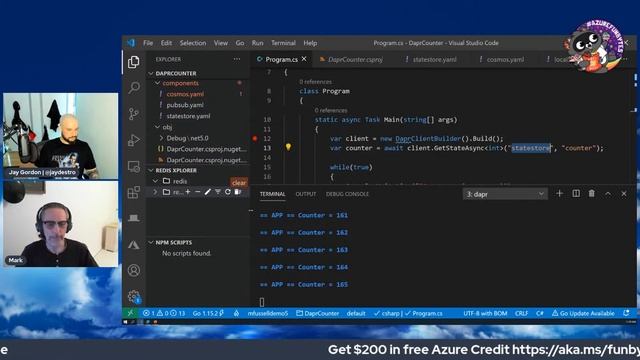Click the Redis edit pencil icon

208,192
